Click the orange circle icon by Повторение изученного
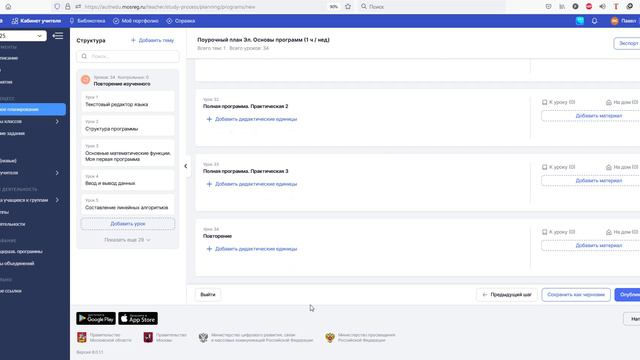This screenshot has width=640, height=360. (x=85, y=80)
